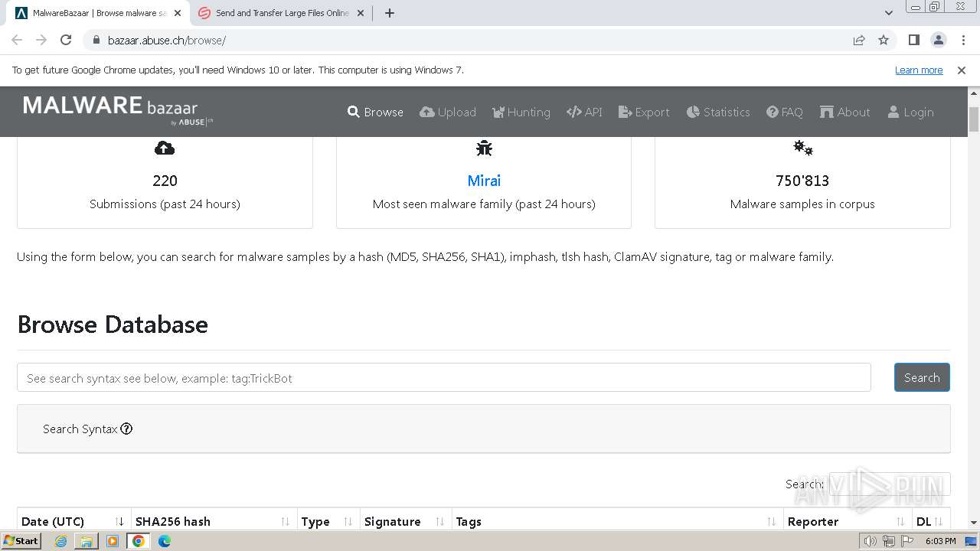
Task: Reload the current page
Action: pos(66,40)
